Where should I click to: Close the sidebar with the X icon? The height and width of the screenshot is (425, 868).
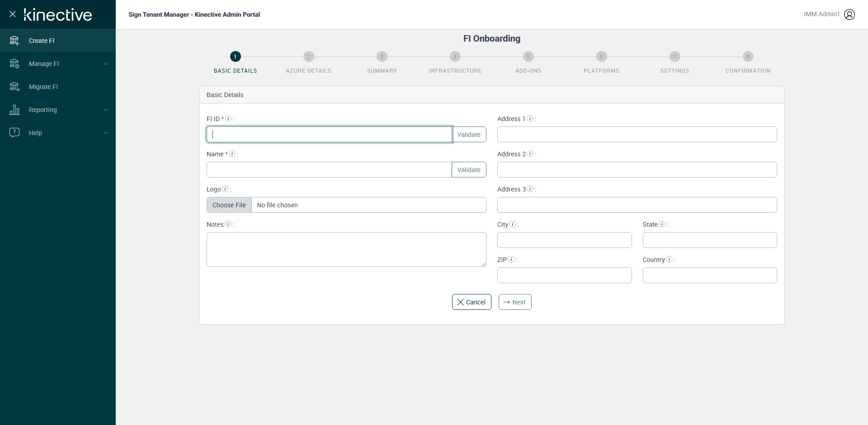[13, 14]
